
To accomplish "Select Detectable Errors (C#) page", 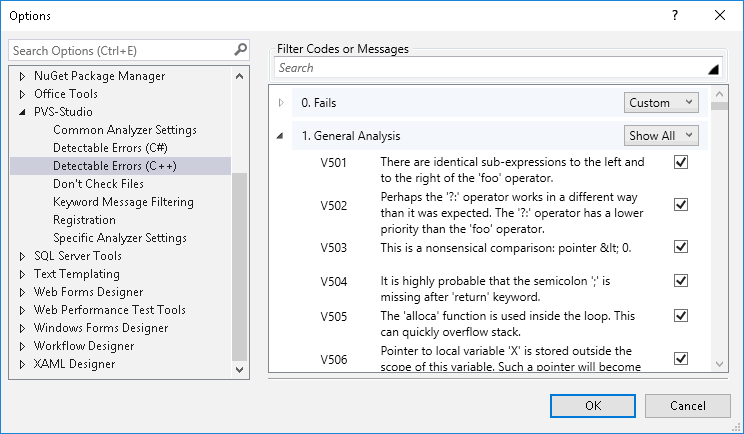I will [111, 148].
